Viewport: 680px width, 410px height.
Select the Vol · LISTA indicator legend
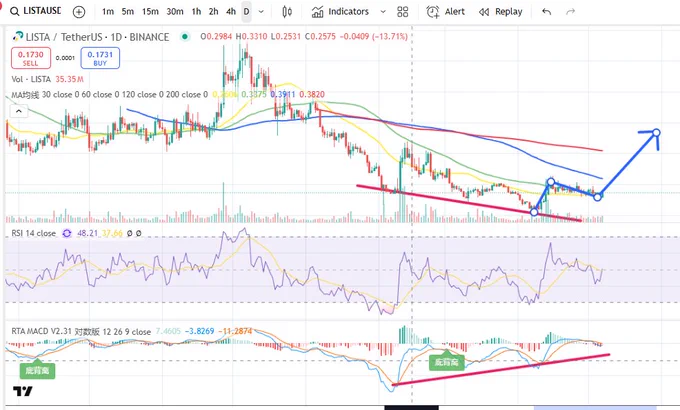[31, 79]
